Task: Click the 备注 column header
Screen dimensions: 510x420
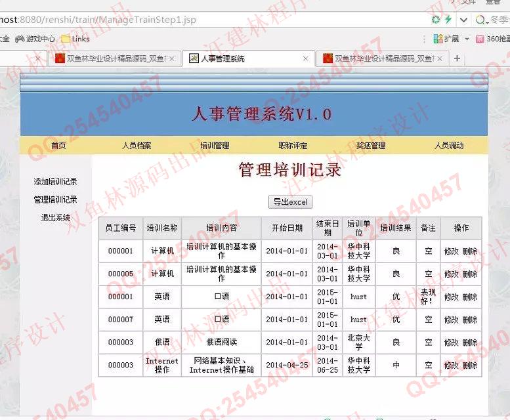Action: click(429, 228)
